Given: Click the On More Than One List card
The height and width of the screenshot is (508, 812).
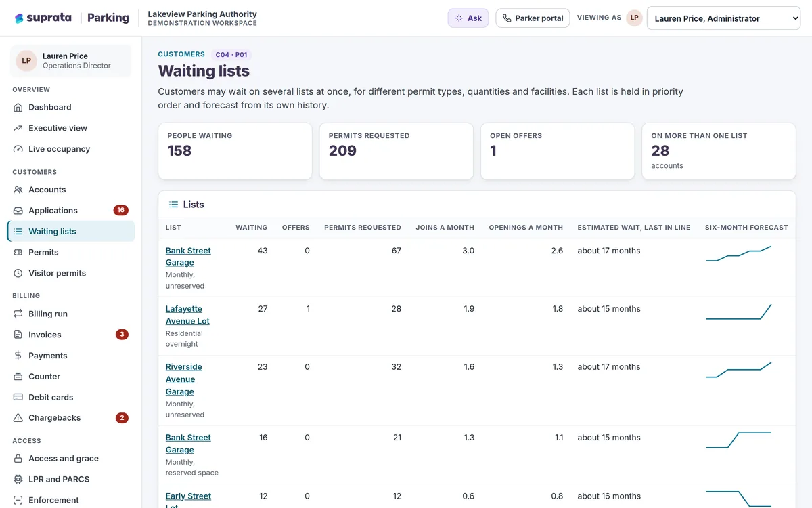Looking at the screenshot, I should pos(719,151).
